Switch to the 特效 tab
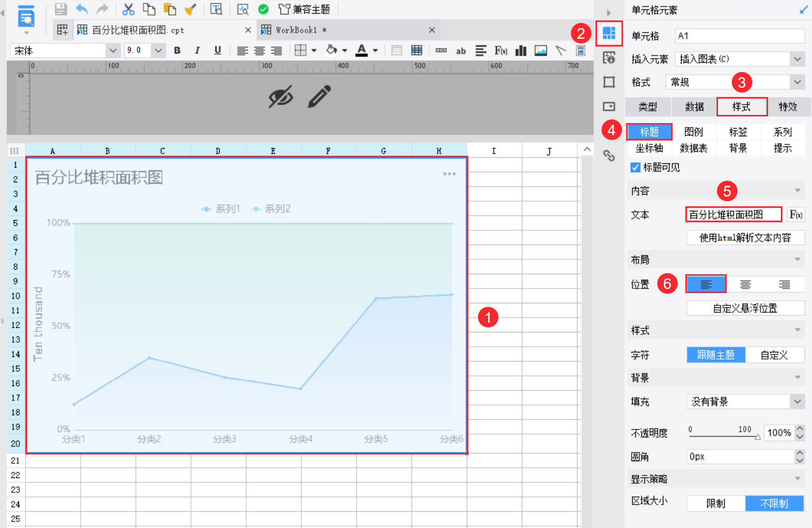This screenshot has width=812, height=528. (x=788, y=107)
